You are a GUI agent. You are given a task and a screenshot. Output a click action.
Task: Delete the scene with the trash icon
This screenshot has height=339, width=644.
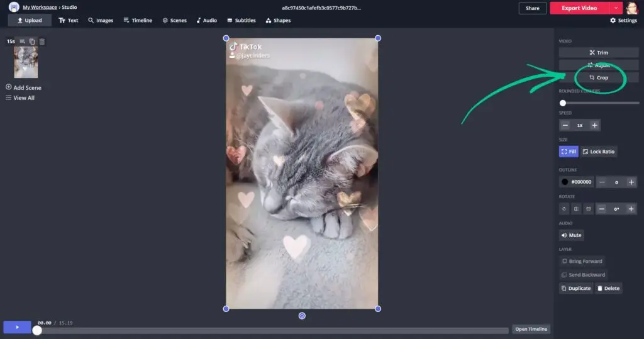click(x=42, y=42)
